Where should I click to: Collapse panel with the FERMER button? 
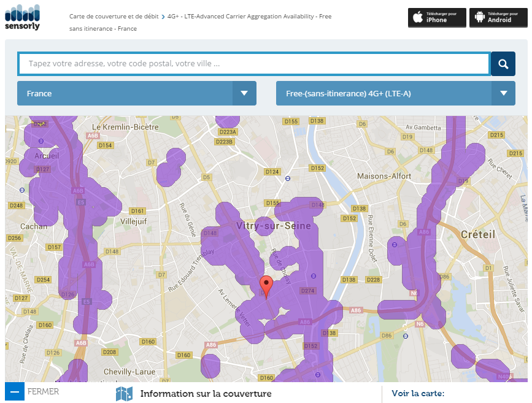44,391
